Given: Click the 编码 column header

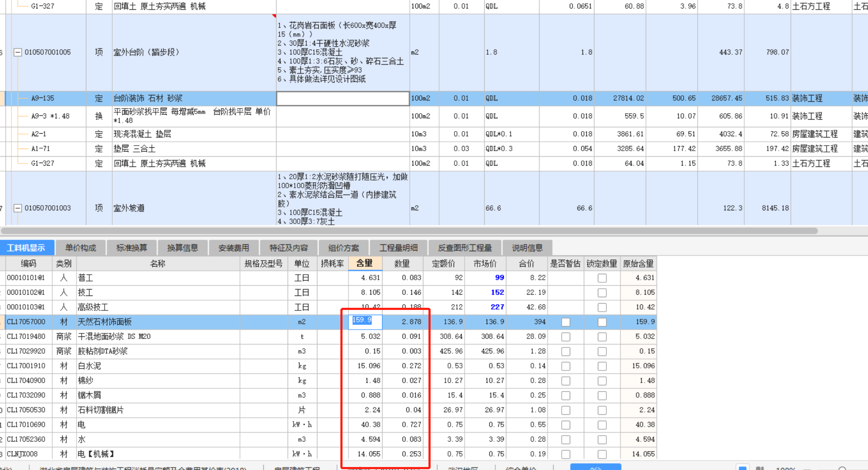Looking at the screenshot, I should pyautogui.click(x=29, y=264).
